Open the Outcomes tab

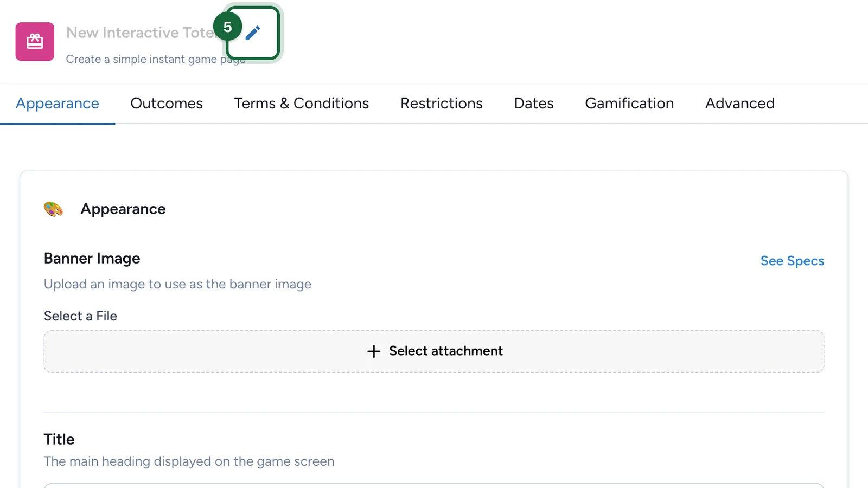pos(167,104)
